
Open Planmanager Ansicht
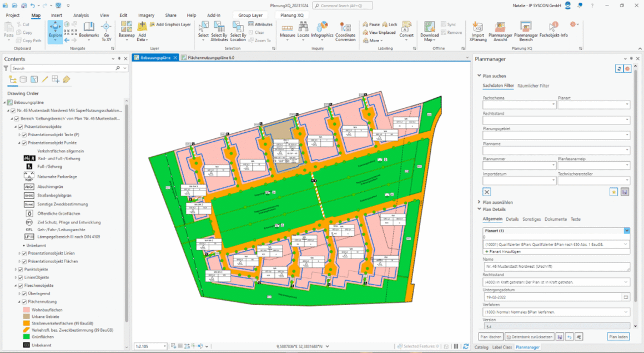click(500, 31)
